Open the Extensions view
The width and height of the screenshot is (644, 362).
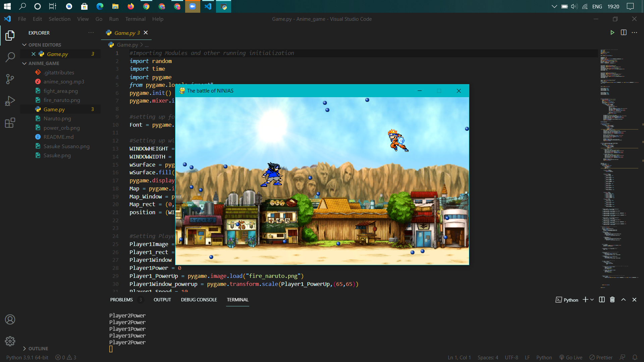pos(10,123)
